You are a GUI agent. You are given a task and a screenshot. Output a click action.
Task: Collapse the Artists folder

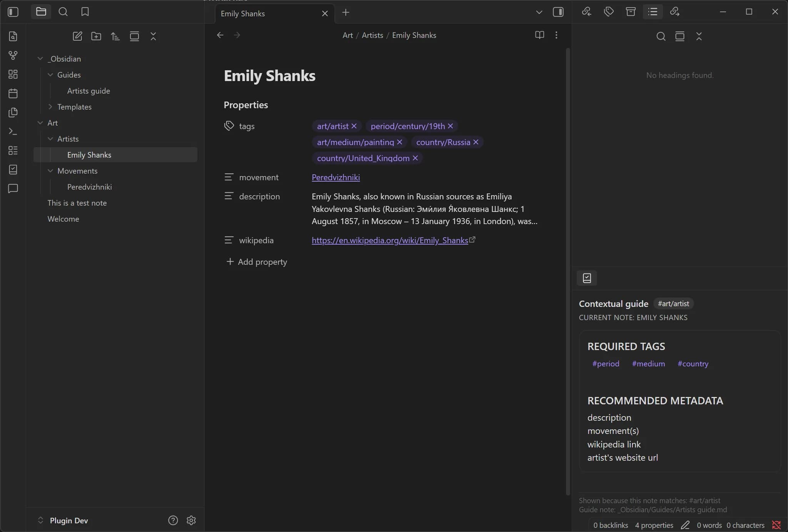[50, 138]
